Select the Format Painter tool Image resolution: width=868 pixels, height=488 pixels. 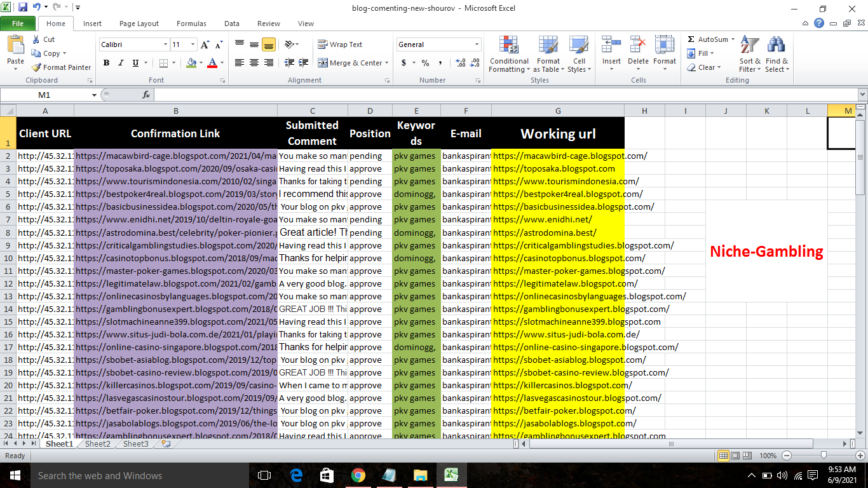61,67
